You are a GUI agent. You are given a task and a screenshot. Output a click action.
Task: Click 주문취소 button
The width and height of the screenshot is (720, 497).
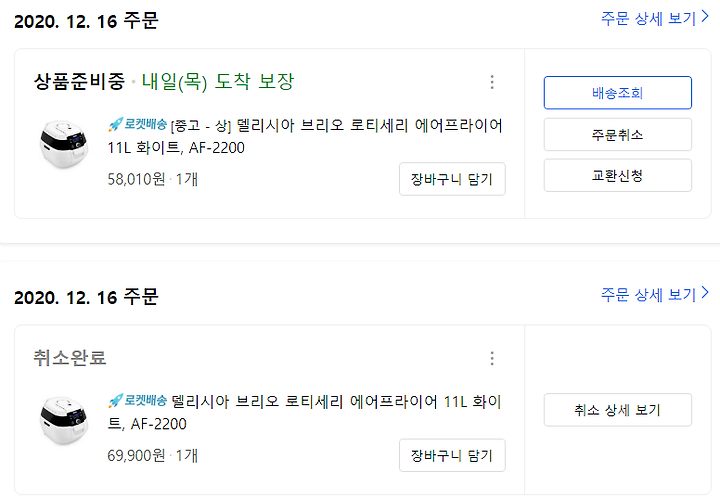(618, 135)
